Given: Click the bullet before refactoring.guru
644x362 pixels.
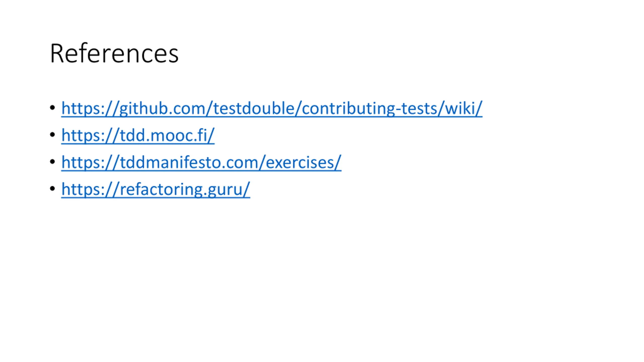Looking at the screenshot, I should click(52, 189).
